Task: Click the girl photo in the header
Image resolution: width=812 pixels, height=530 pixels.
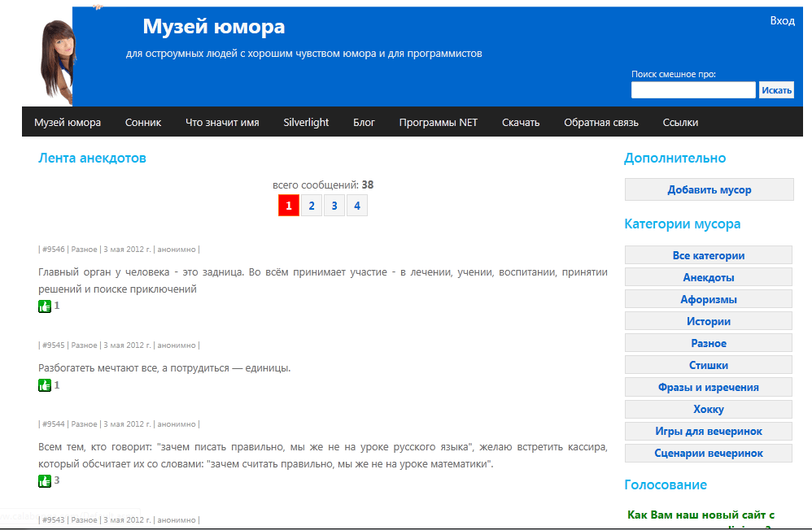Action: point(58,62)
